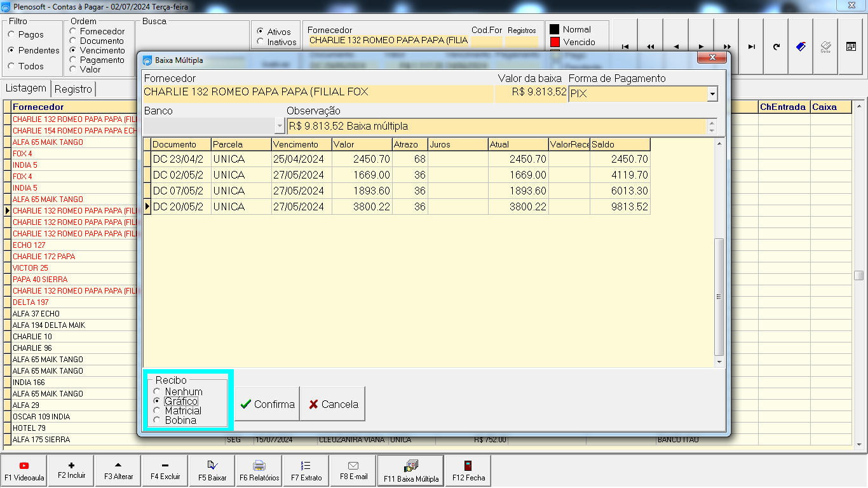Image resolution: width=868 pixels, height=488 pixels.
Task: Select row DC 02/05/2 in grid
Action: (400, 175)
